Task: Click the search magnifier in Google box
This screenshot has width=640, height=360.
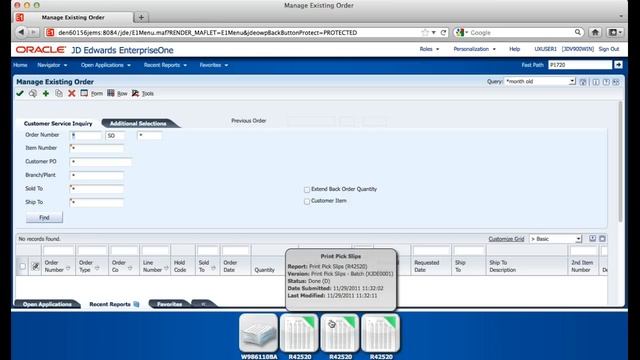Action: tap(578, 32)
